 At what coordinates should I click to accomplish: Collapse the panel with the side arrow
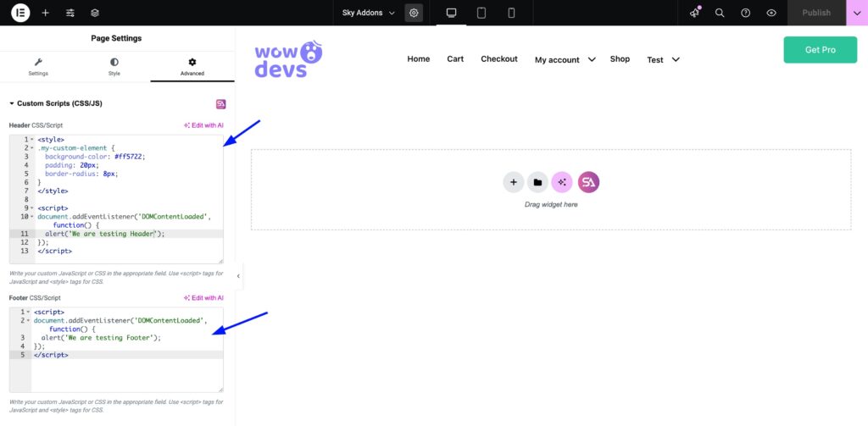(x=238, y=276)
